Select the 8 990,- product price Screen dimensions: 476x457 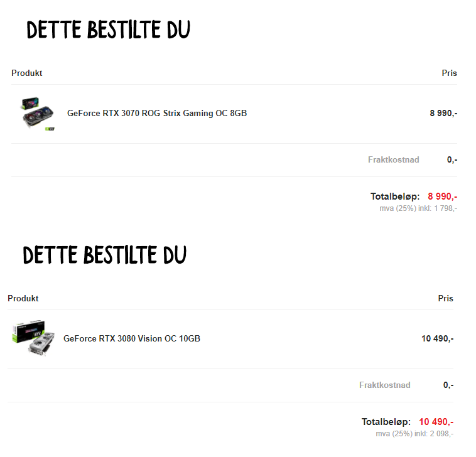coord(443,113)
